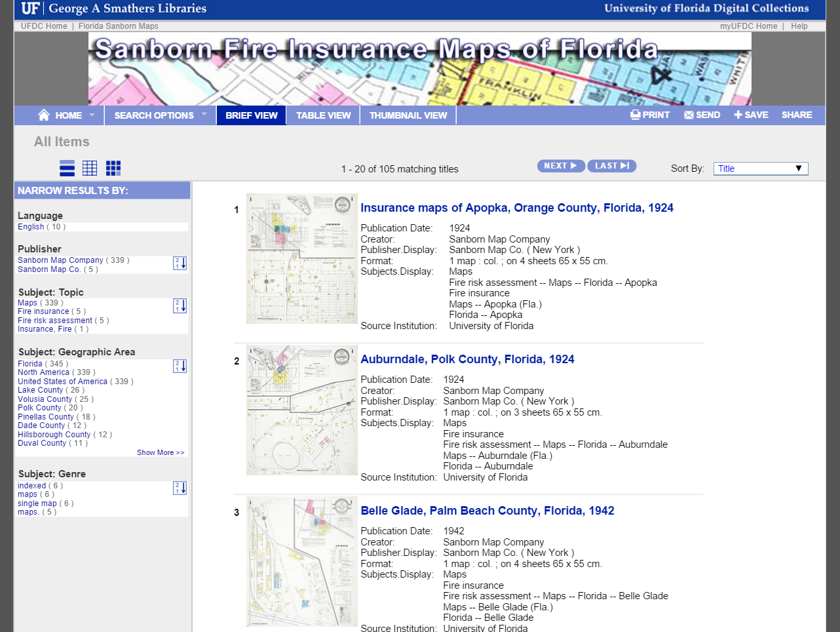840x632 pixels.
Task: Toggle sort order for Subject Topic facet
Action: point(180,306)
